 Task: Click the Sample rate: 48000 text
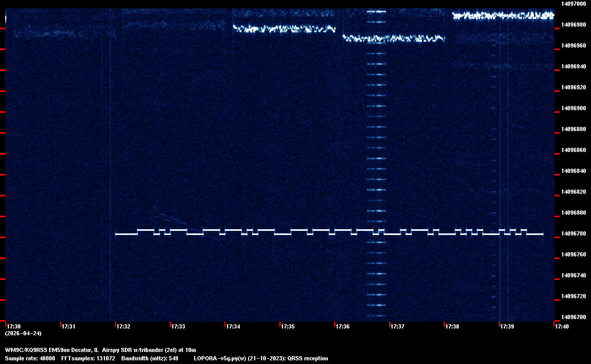30,358
